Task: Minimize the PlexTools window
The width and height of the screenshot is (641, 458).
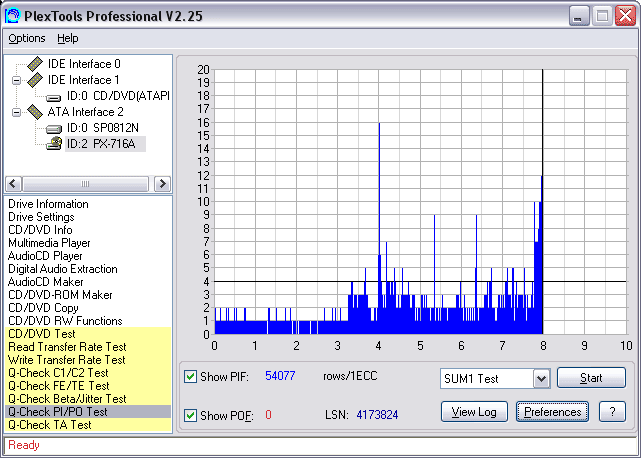Action: [579, 16]
